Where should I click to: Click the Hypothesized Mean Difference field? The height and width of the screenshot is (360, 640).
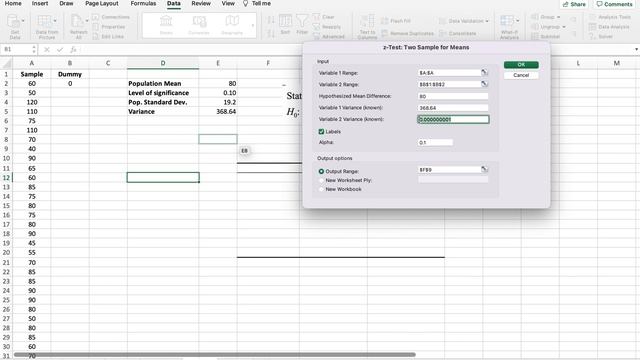[x=453, y=96]
